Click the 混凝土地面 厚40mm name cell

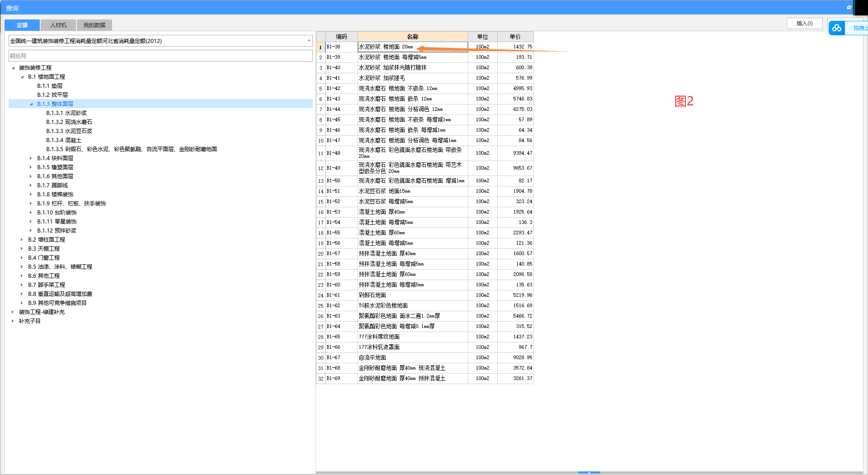point(413,212)
